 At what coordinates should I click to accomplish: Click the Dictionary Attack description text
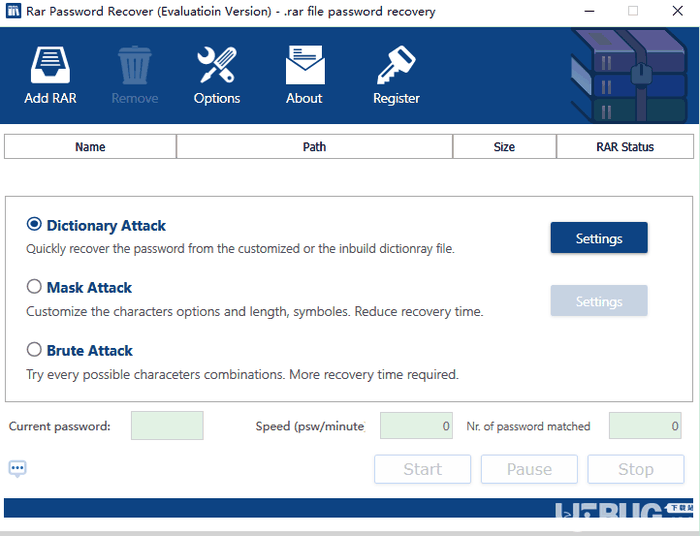pyautogui.click(x=240, y=249)
